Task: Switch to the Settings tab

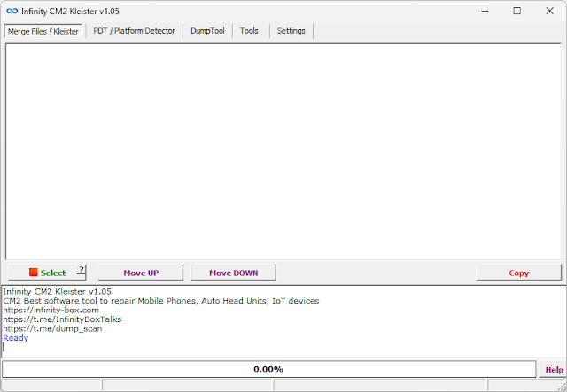Action: [291, 31]
